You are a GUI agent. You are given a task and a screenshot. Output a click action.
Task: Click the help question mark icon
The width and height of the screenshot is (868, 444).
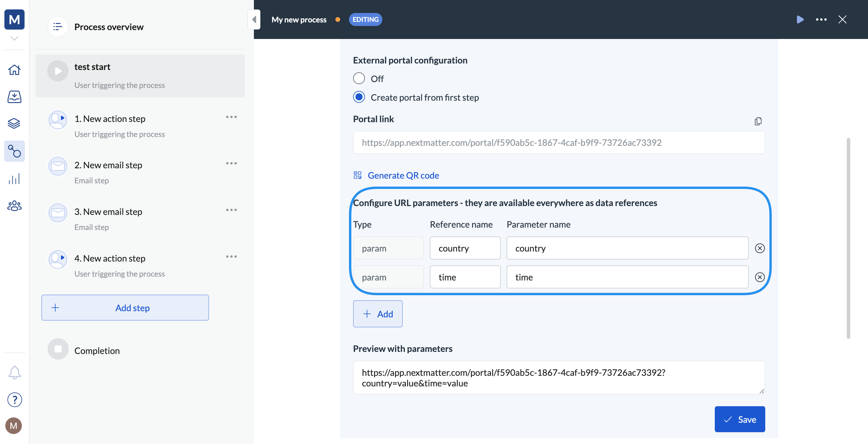click(14, 399)
